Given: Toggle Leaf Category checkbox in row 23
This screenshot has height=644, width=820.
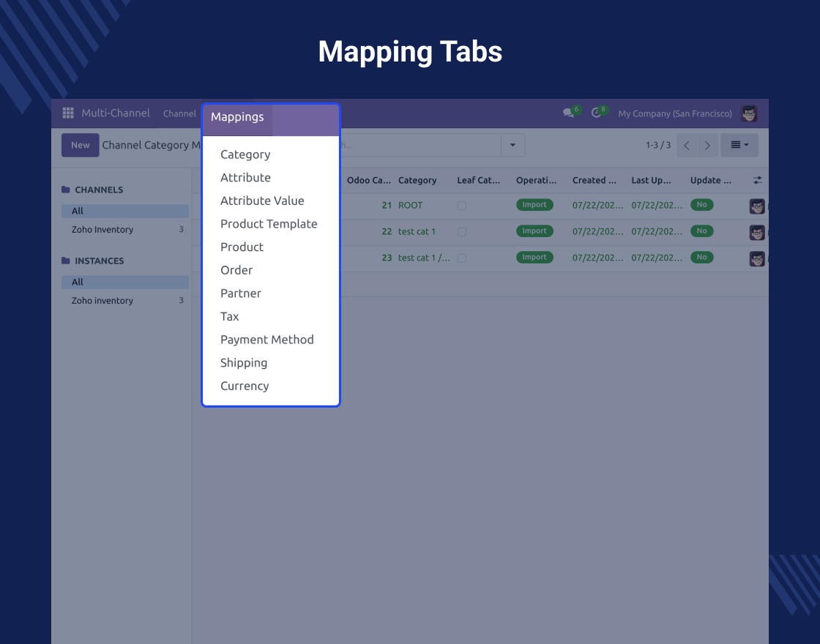Looking at the screenshot, I should point(462,258).
